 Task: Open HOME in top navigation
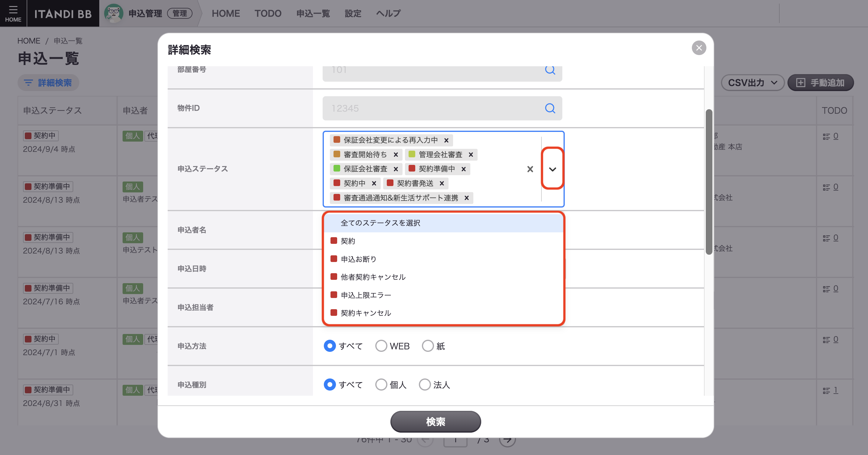pos(226,14)
